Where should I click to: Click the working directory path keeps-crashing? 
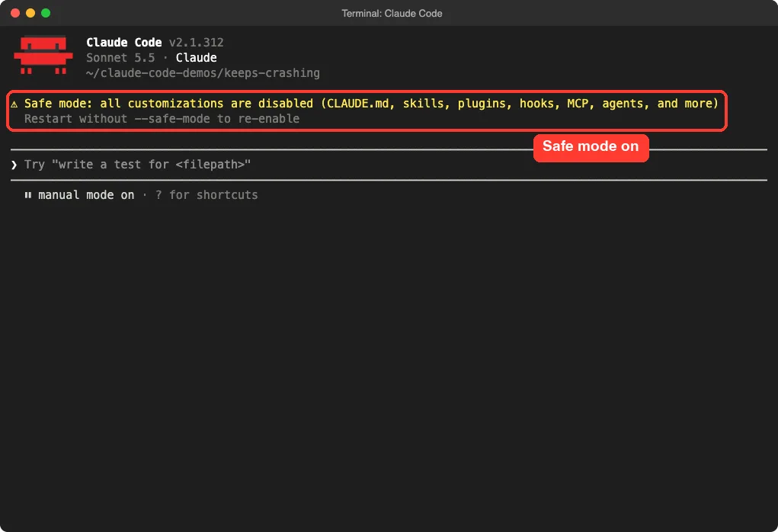pyautogui.click(x=203, y=73)
